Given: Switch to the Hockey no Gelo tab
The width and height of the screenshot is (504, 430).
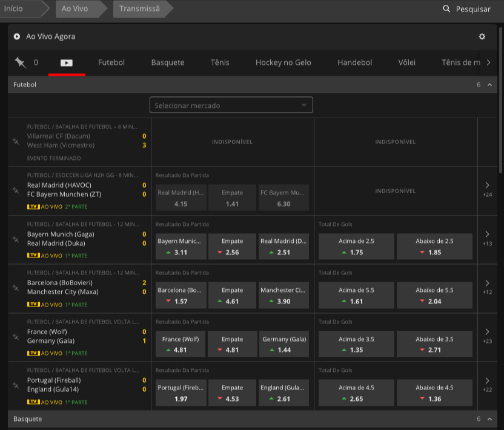Looking at the screenshot, I should pos(283,62).
